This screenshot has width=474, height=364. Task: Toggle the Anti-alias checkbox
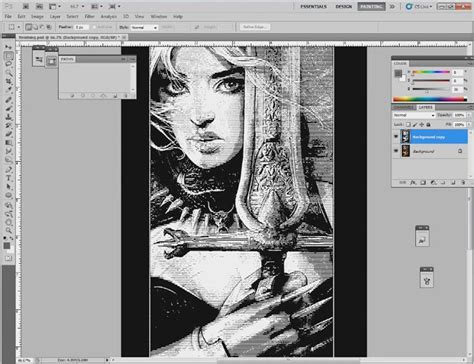tap(94, 27)
